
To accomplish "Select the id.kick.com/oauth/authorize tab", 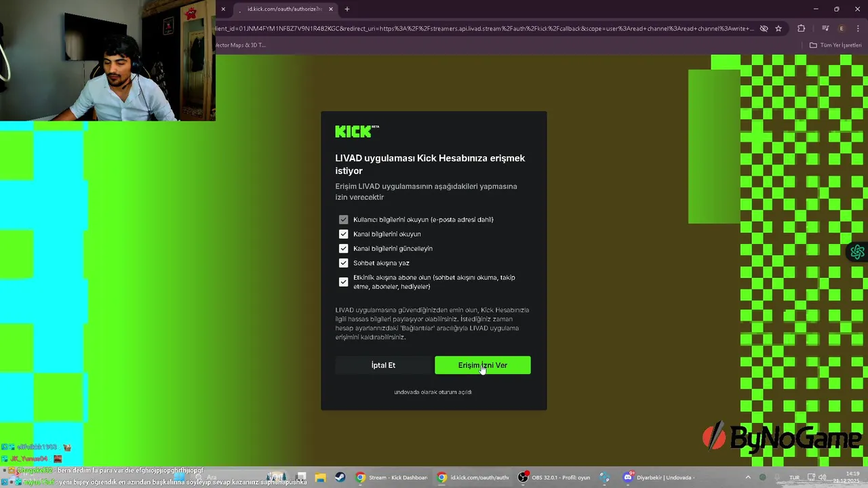I will pos(283,9).
